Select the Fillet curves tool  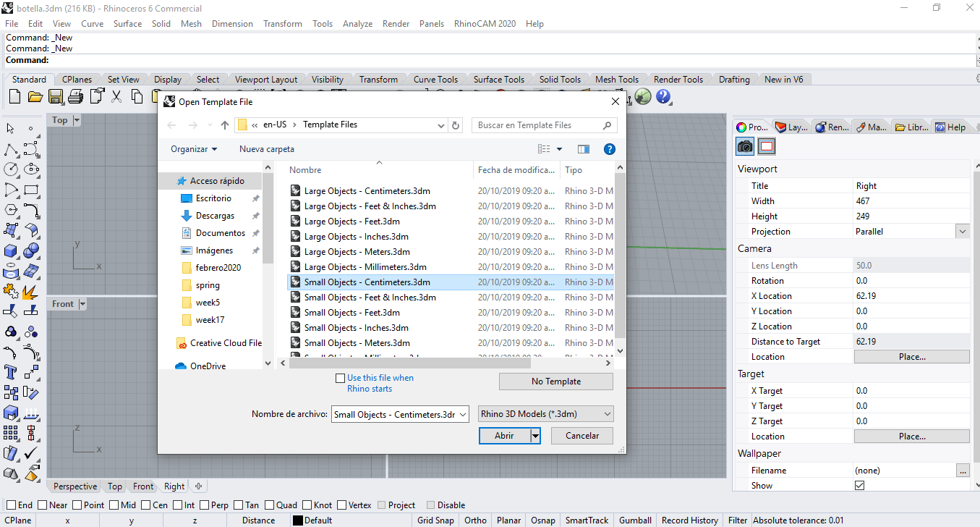point(31,211)
